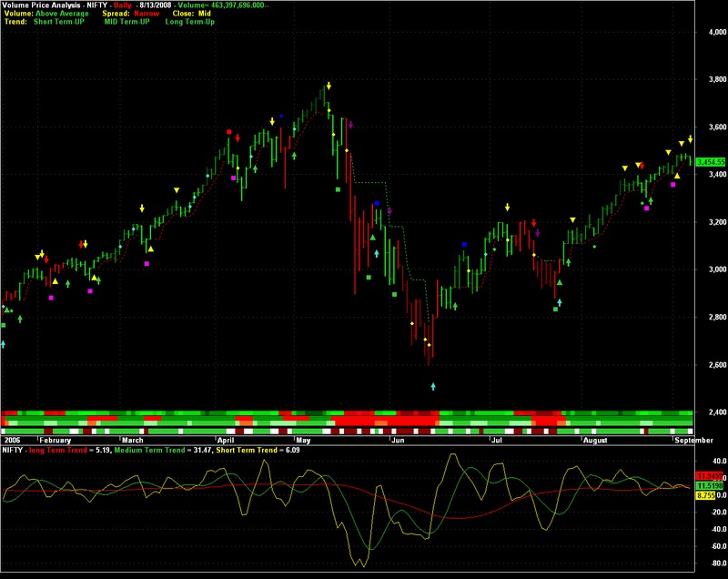The height and width of the screenshot is (579, 728).
Task: Click the last yellow down arrow in September
Action: point(691,138)
